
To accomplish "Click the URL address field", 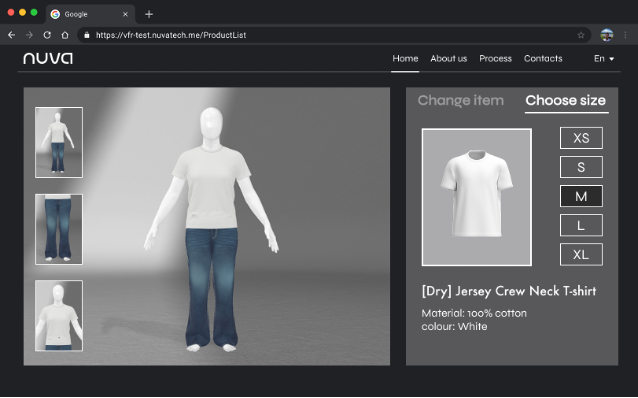I will (x=334, y=35).
